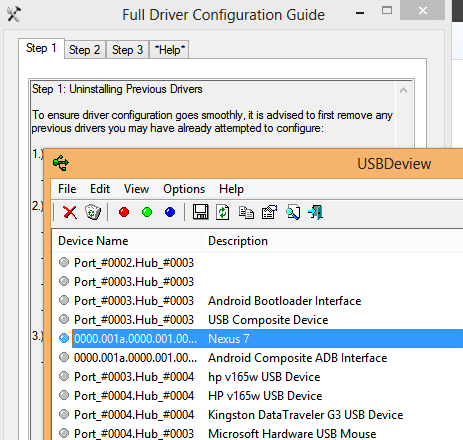This screenshot has width=463, height=440.
Task: Open the *Help* tab
Action: tap(169, 50)
